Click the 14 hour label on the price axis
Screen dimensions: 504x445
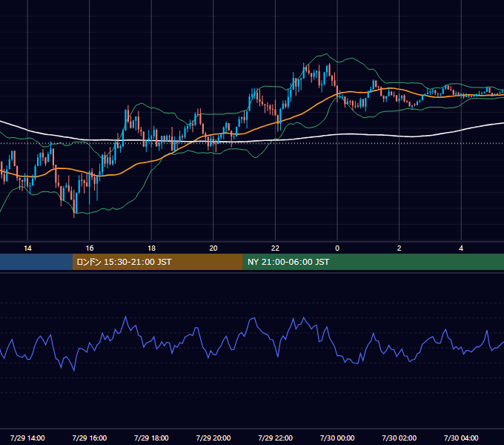tap(27, 248)
